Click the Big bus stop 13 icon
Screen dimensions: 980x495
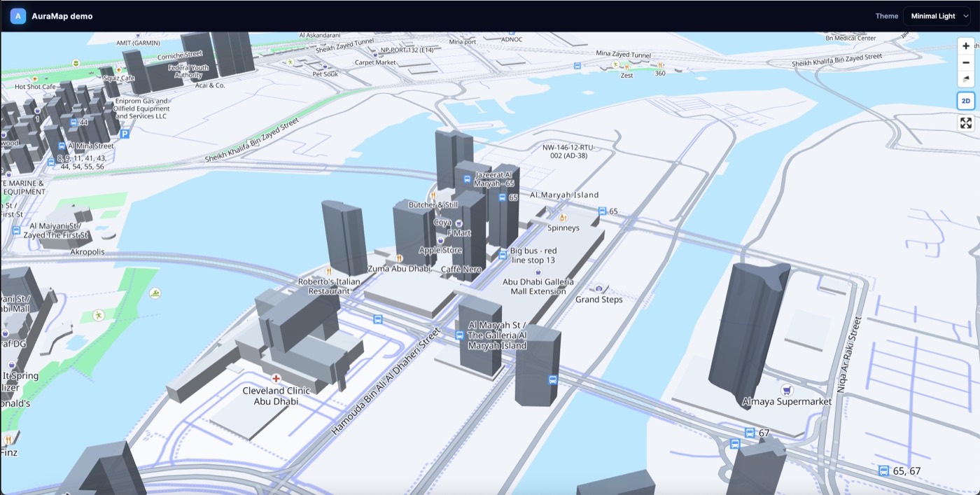click(x=503, y=256)
